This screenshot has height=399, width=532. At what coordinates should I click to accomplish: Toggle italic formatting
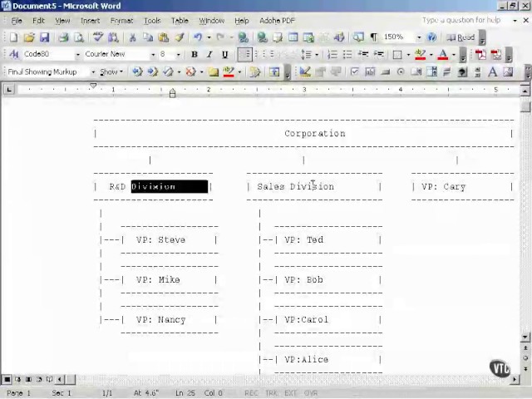(209, 55)
